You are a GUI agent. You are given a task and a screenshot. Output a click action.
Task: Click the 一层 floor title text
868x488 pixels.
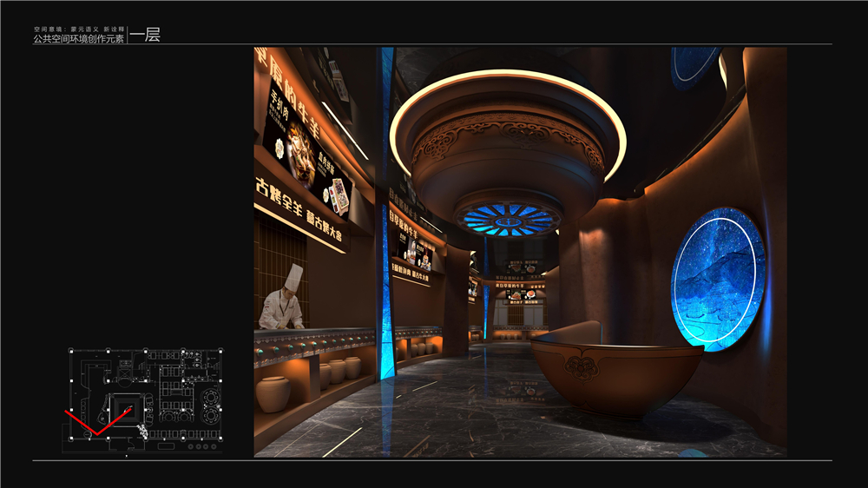click(145, 36)
